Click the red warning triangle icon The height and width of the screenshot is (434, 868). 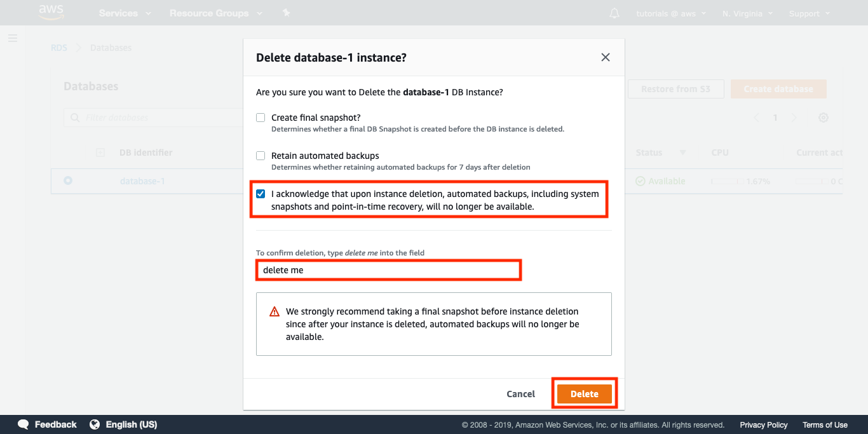[x=275, y=311]
